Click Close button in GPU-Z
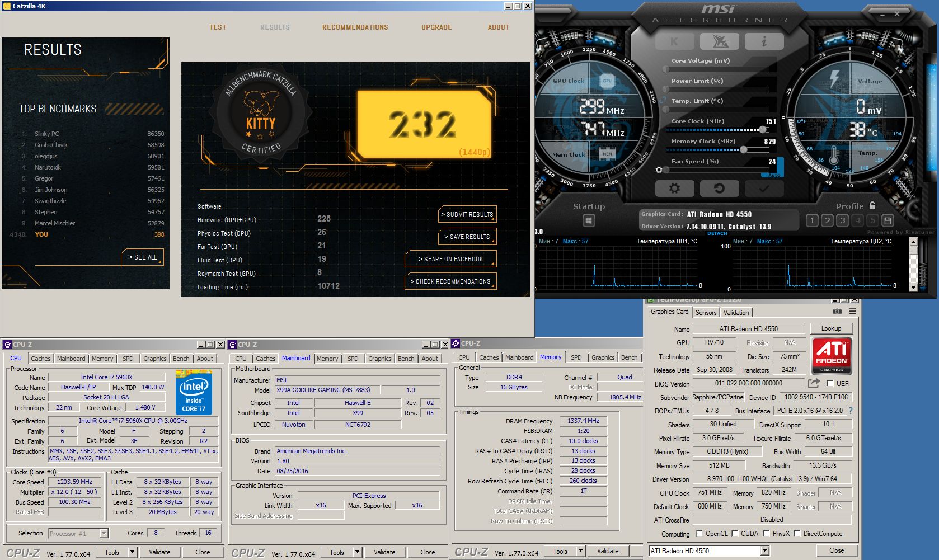 (x=837, y=550)
